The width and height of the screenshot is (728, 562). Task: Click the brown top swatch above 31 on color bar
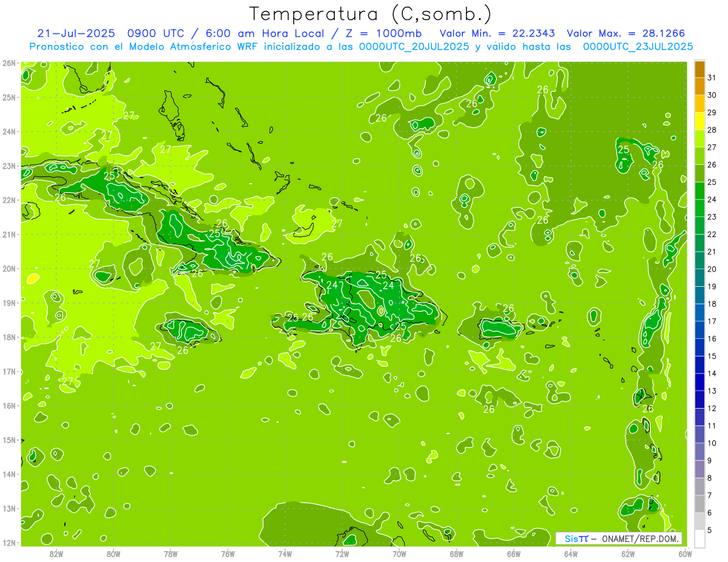coord(699,70)
